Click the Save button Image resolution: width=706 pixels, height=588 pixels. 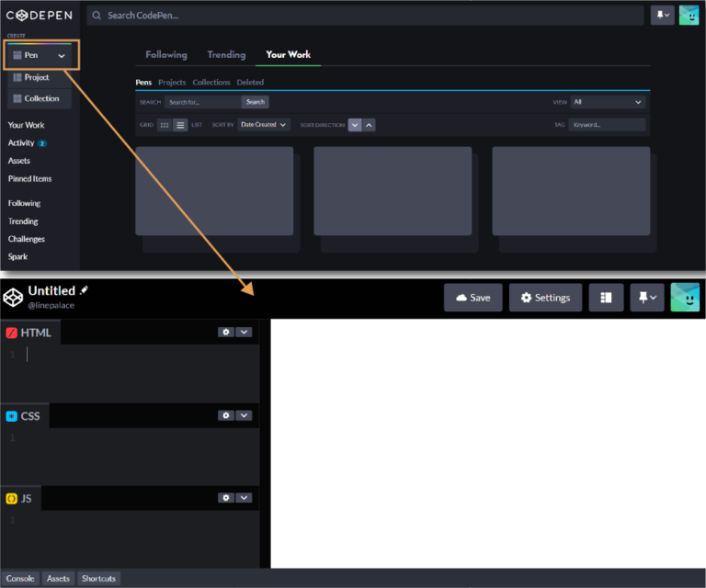pyautogui.click(x=473, y=298)
